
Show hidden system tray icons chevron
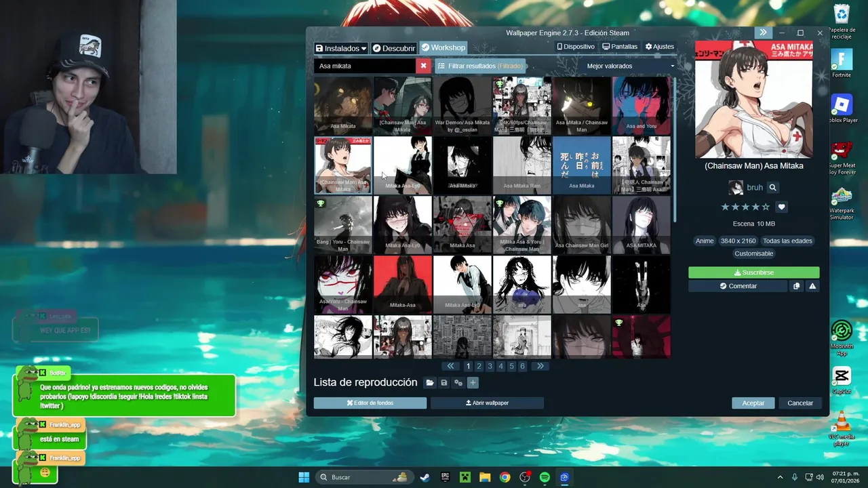click(780, 477)
